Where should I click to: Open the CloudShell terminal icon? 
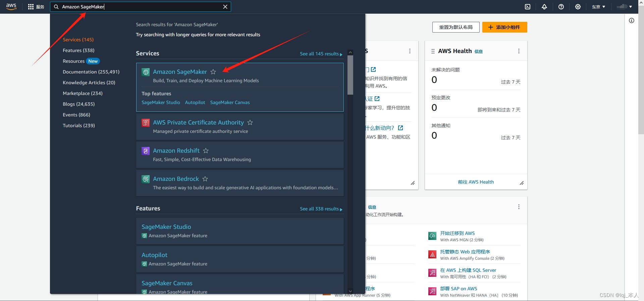[528, 7]
